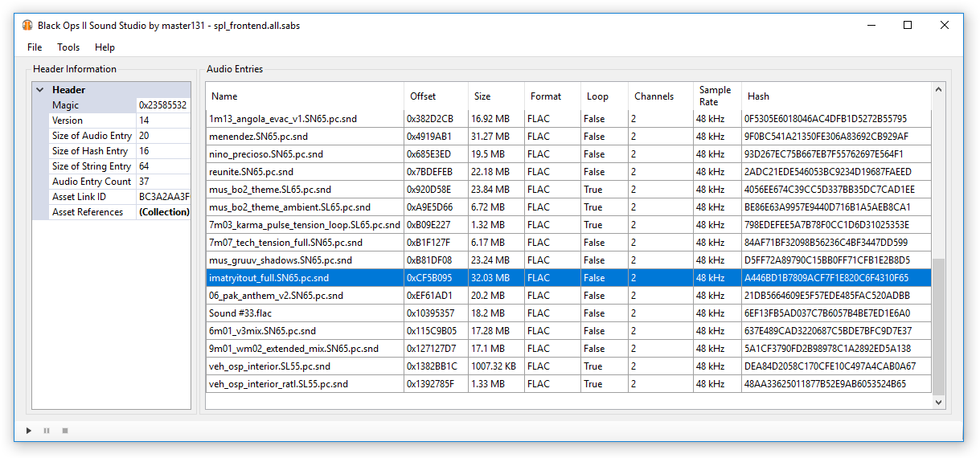Select entry 1m13_angola_evac_v1.SN65.pc.snd

click(568, 119)
